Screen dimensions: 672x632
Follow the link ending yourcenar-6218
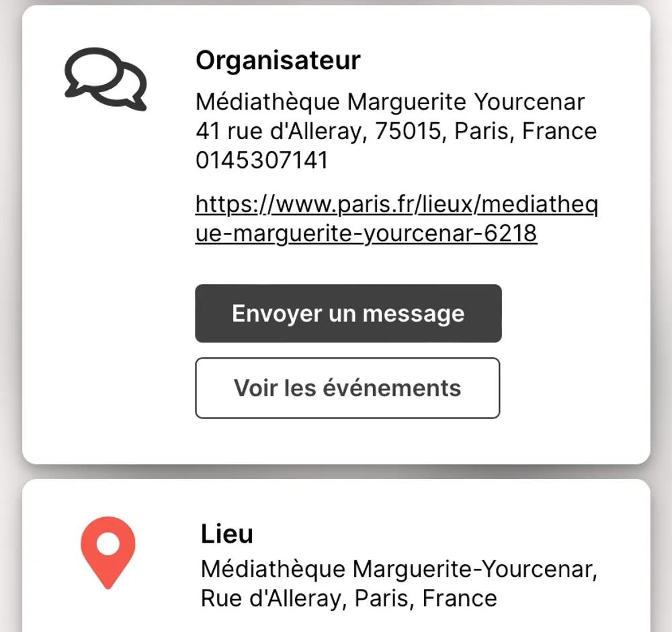[366, 233]
